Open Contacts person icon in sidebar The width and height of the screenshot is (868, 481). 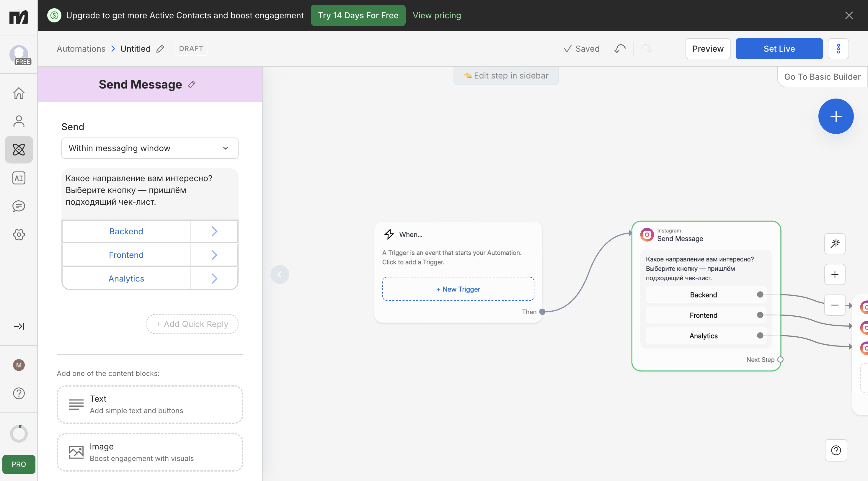(x=19, y=121)
